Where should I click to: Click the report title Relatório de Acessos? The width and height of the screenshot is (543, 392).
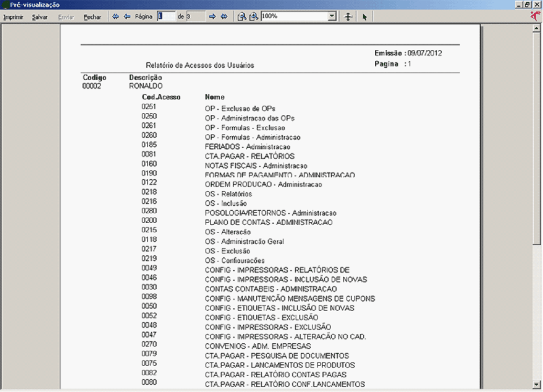[199, 65]
